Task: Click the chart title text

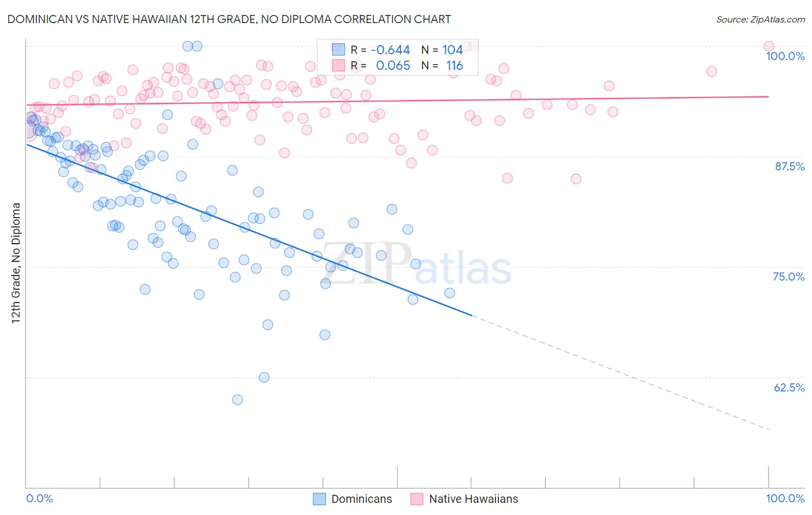Action: 229,19
